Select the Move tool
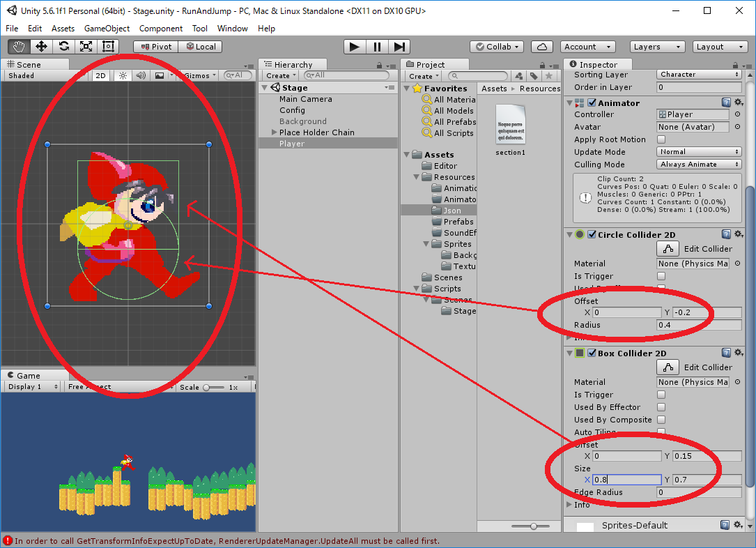Viewport: 756px width, 548px height. (41, 47)
